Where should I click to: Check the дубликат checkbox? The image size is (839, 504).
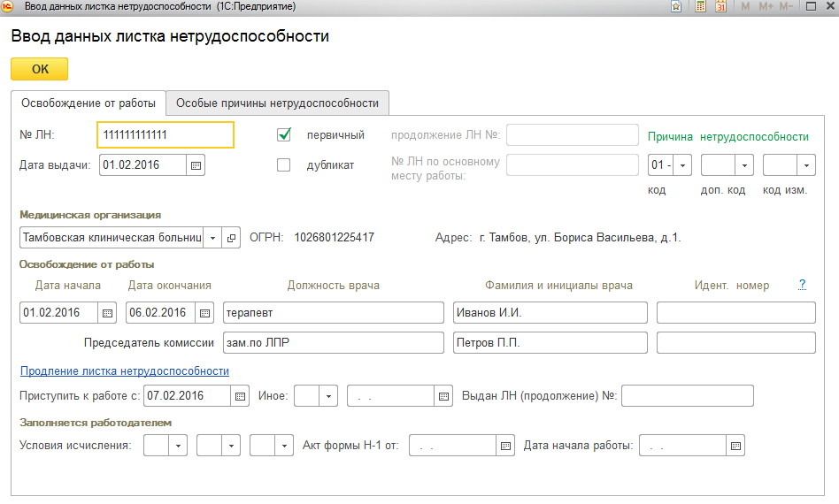[x=283, y=165]
